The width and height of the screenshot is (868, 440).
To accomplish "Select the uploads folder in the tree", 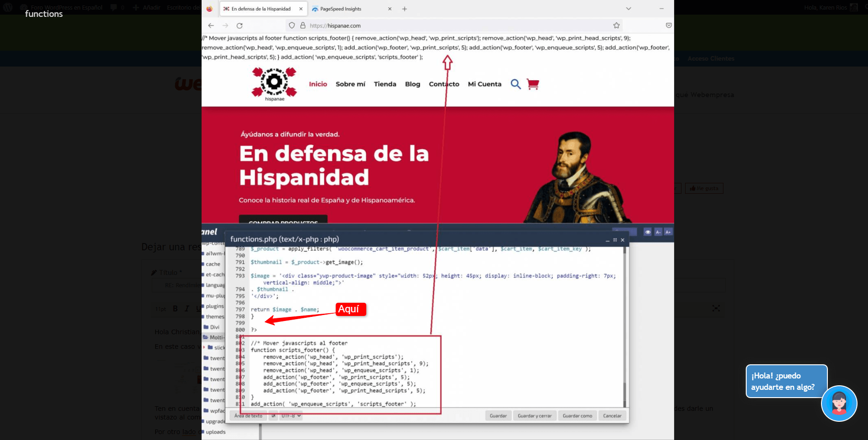I will 215,432.
